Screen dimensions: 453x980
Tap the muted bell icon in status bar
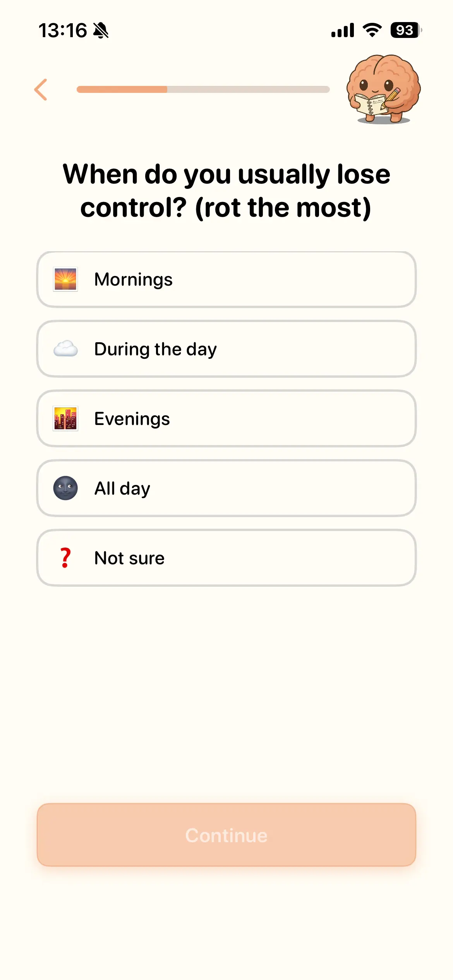pos(101,30)
